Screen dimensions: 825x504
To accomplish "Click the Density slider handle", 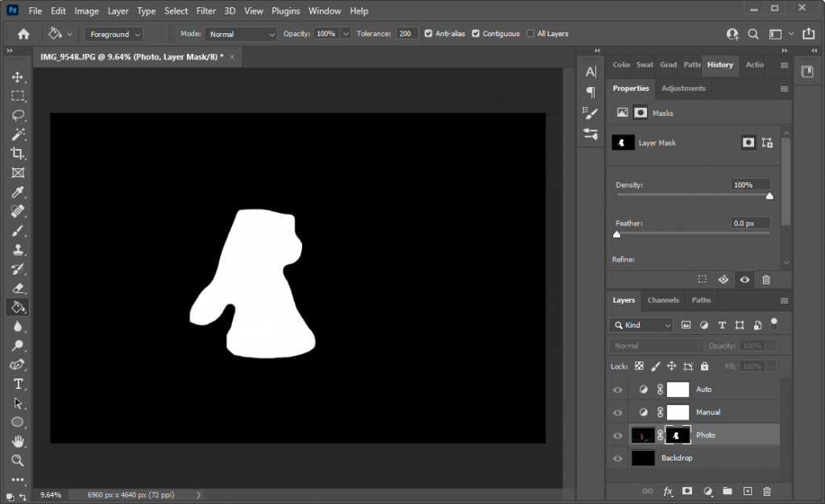I will (769, 196).
